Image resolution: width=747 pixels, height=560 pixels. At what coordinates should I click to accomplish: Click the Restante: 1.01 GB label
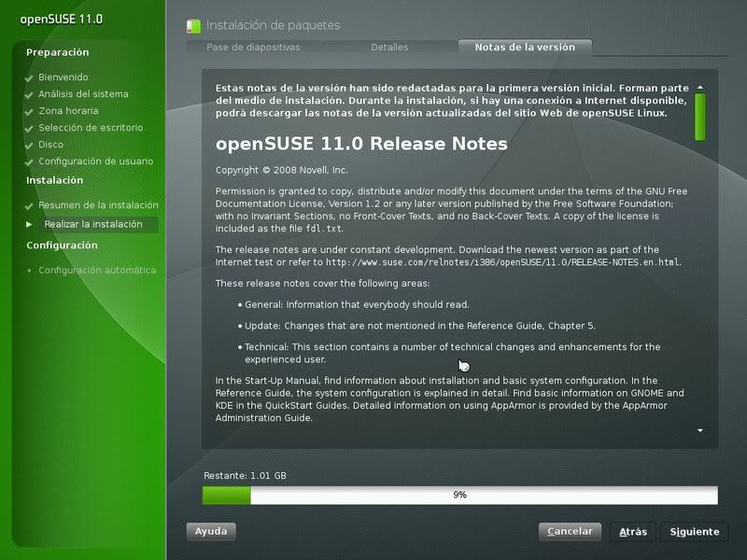click(245, 476)
